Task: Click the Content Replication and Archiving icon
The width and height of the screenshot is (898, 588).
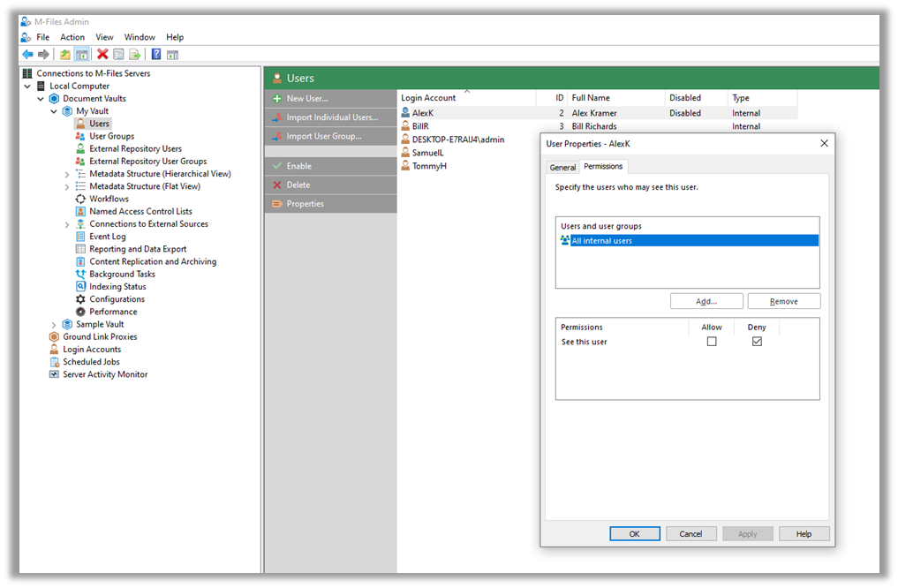Action: 80,261
